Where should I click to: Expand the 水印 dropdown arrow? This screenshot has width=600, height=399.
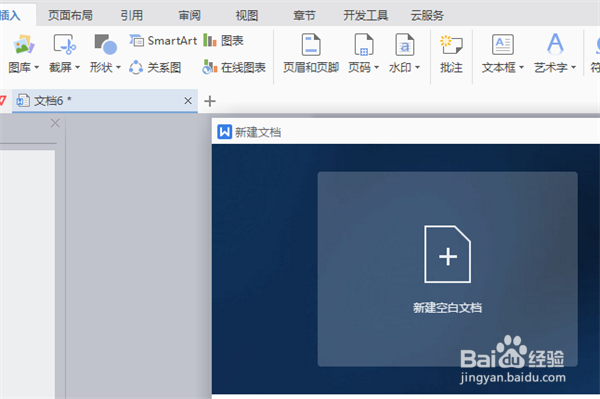tap(417, 67)
